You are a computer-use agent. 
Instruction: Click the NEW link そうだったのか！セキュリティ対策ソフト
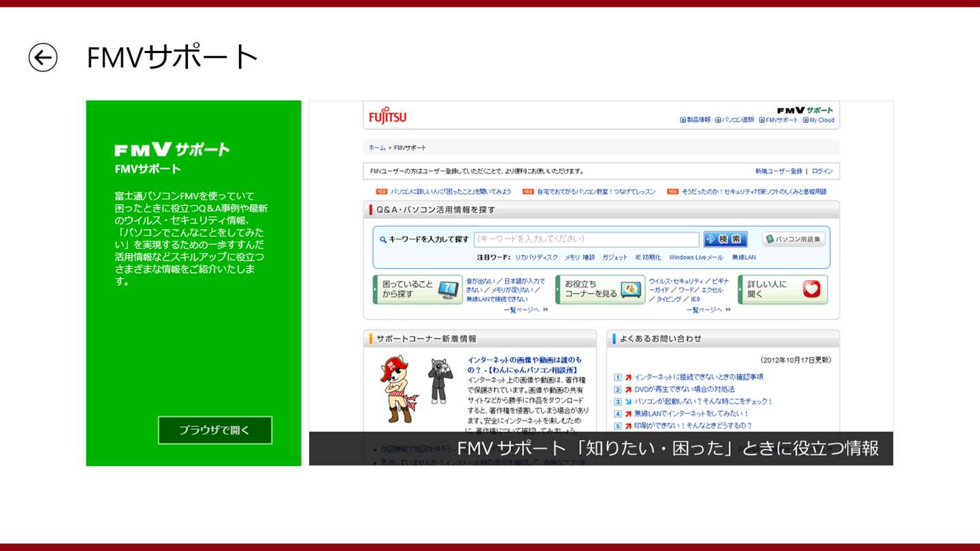click(x=754, y=192)
